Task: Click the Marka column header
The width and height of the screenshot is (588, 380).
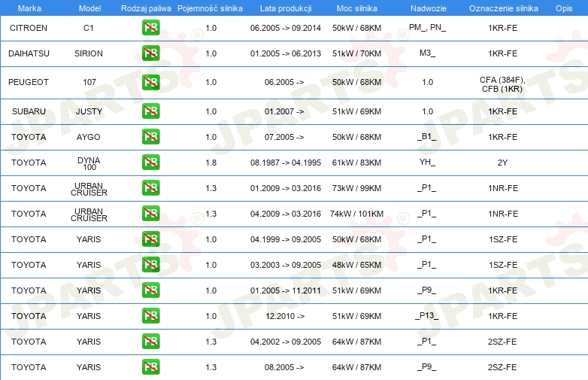Action: pyautogui.click(x=29, y=8)
